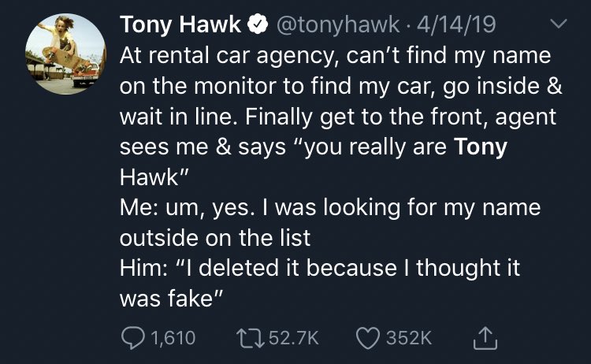
Task: Click the bold word Tony in tweet
Action: pos(481,147)
